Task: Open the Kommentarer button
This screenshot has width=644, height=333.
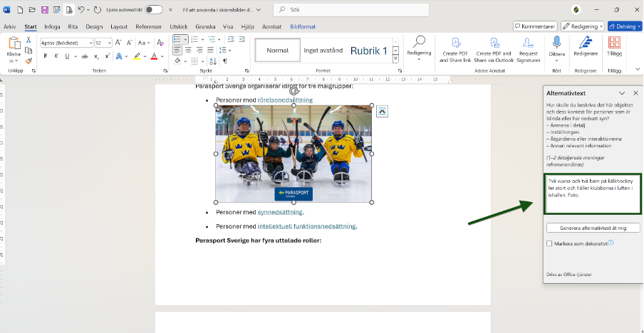Action: [x=535, y=26]
